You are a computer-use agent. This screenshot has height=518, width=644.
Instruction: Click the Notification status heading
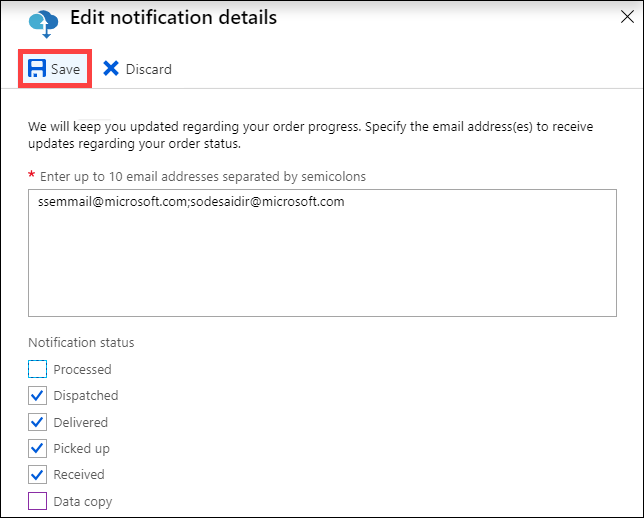81,342
